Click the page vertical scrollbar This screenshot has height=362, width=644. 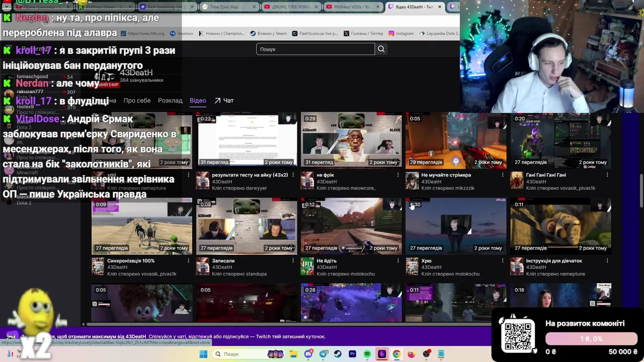(x=641, y=190)
